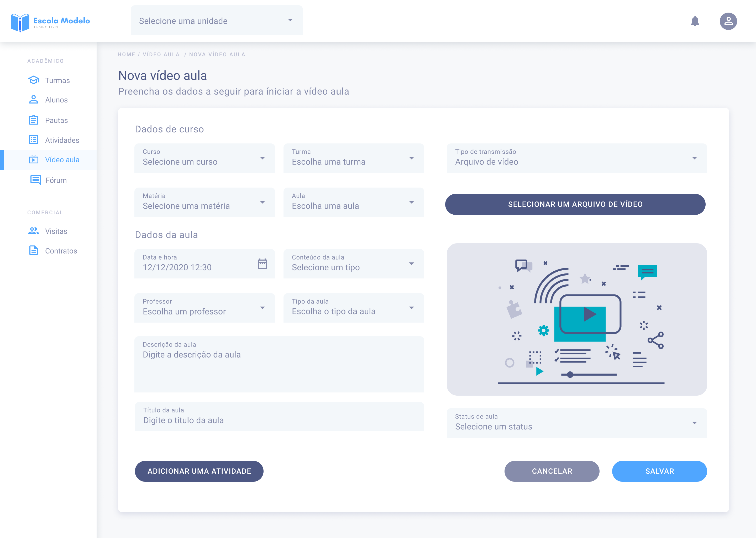This screenshot has height=538, width=756.
Task: Click the Fórum chat icon
Action: [35, 180]
